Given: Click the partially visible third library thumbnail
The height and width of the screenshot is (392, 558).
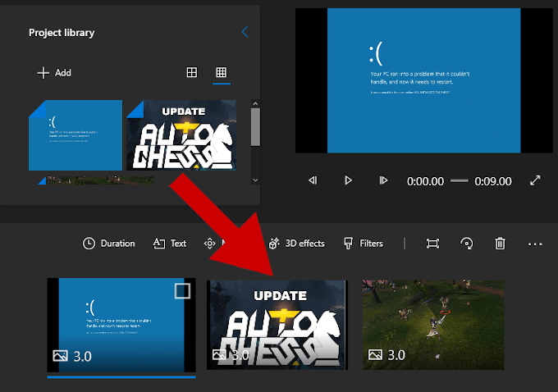Looking at the screenshot, I should (x=96, y=180).
